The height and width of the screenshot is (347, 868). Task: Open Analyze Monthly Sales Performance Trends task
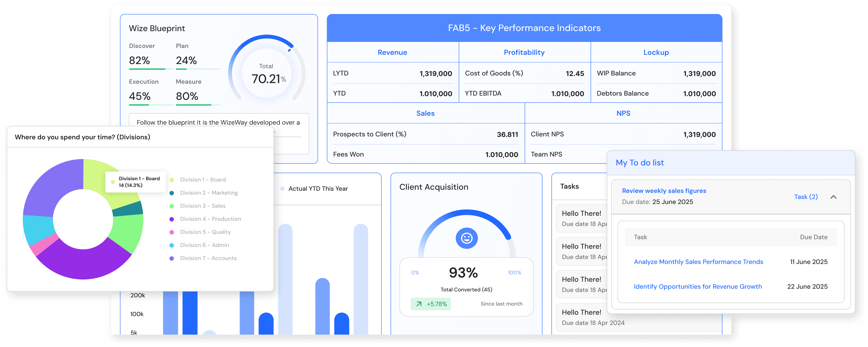pyautogui.click(x=698, y=262)
